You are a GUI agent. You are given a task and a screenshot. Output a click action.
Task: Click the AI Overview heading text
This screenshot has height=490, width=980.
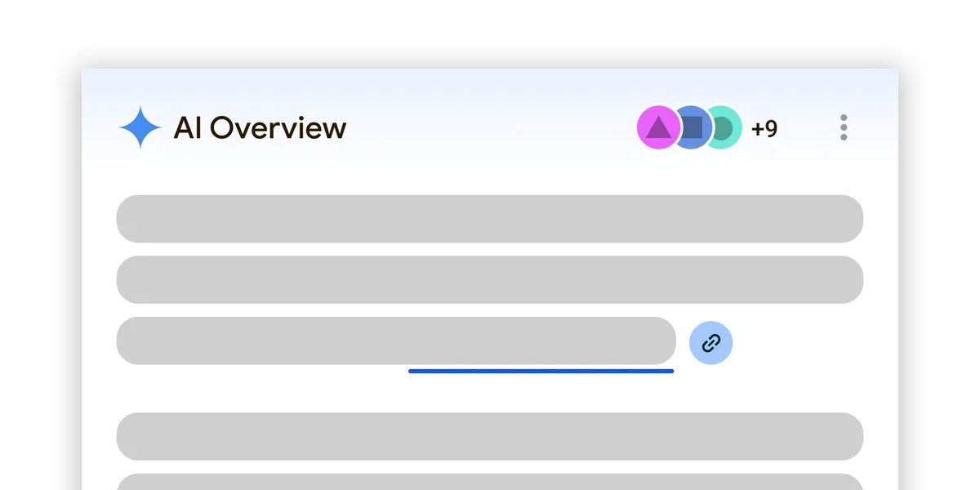(x=260, y=128)
